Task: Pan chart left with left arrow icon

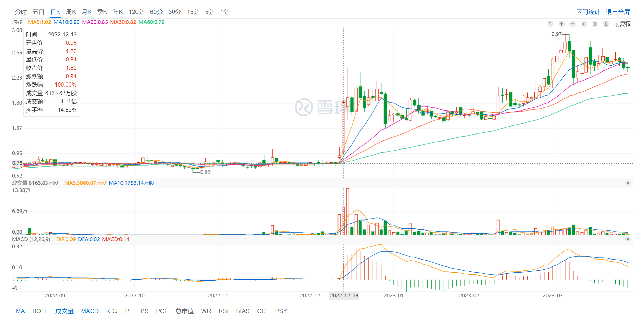Action: pyautogui.click(x=584, y=24)
